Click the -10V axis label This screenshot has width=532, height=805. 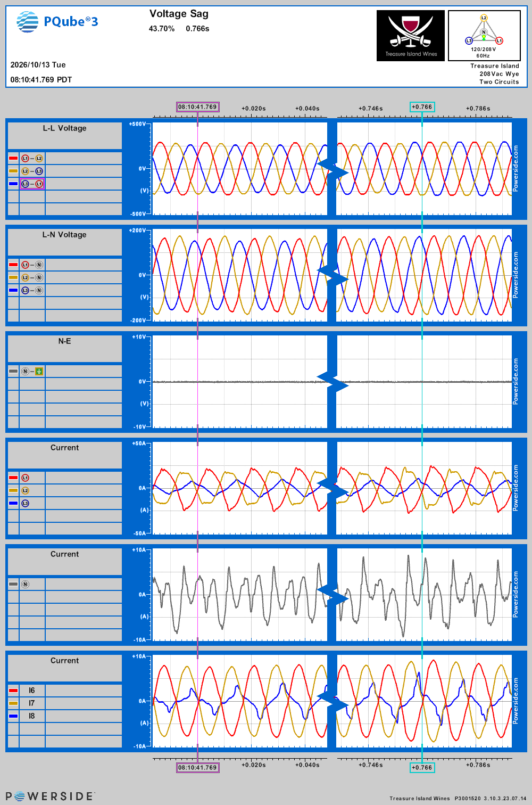point(139,427)
